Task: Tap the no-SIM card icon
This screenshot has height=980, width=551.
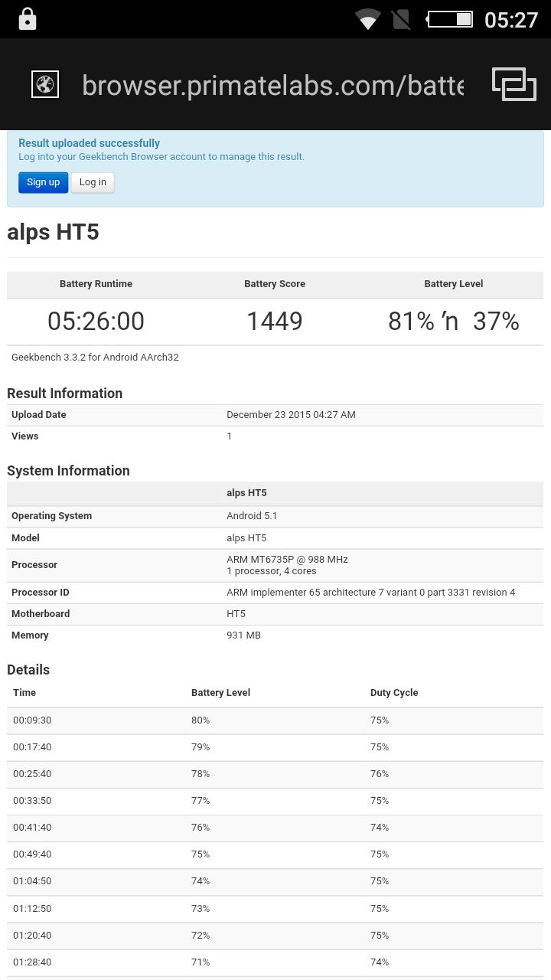Action: 401,19
